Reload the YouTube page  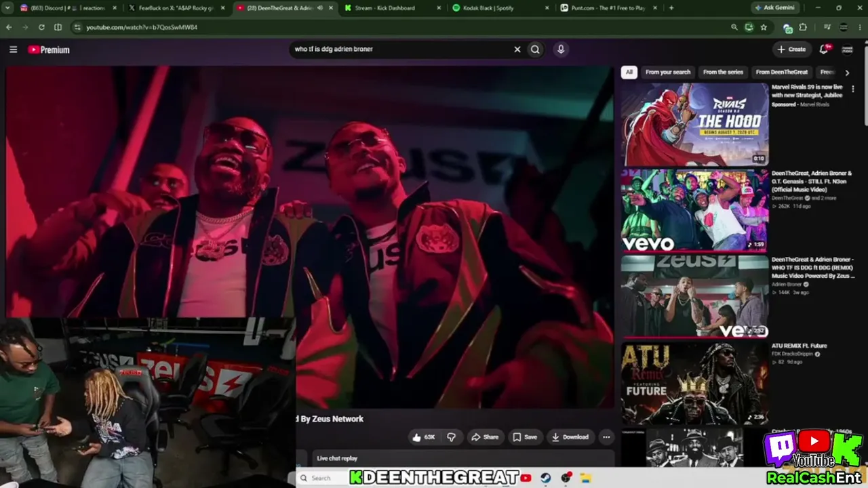[41, 27]
